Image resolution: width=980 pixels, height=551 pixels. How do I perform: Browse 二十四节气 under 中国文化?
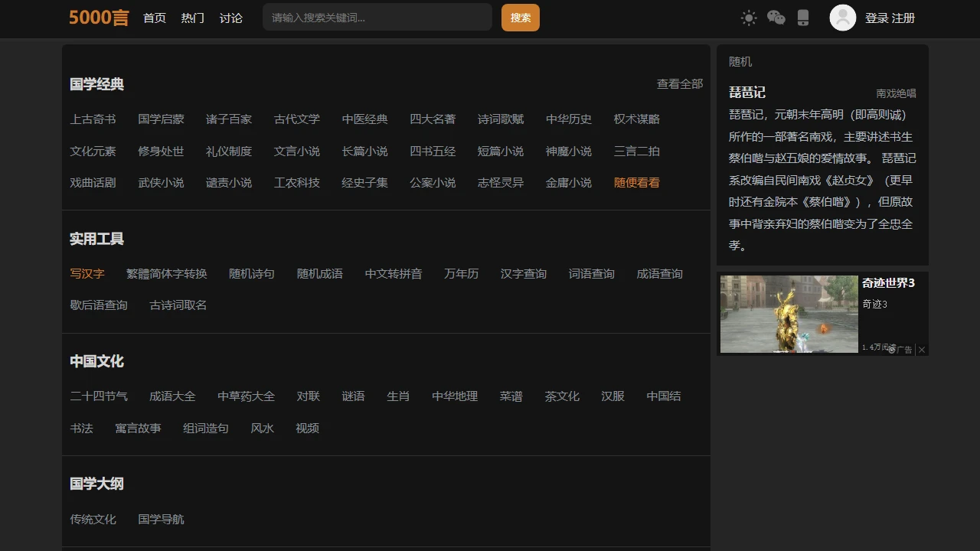(100, 396)
